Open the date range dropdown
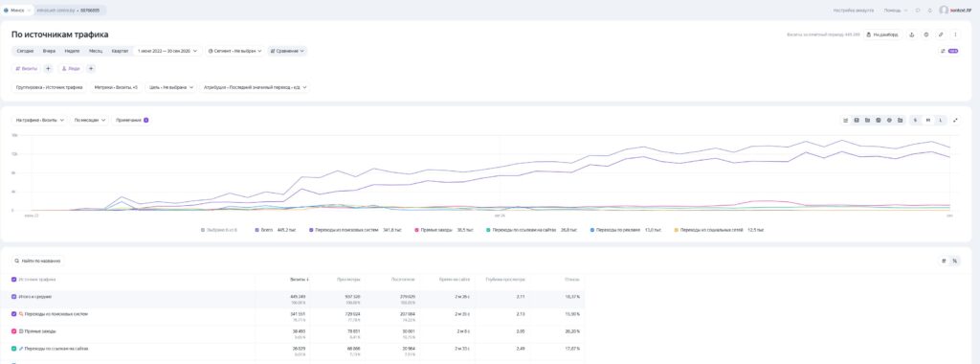 click(x=167, y=52)
